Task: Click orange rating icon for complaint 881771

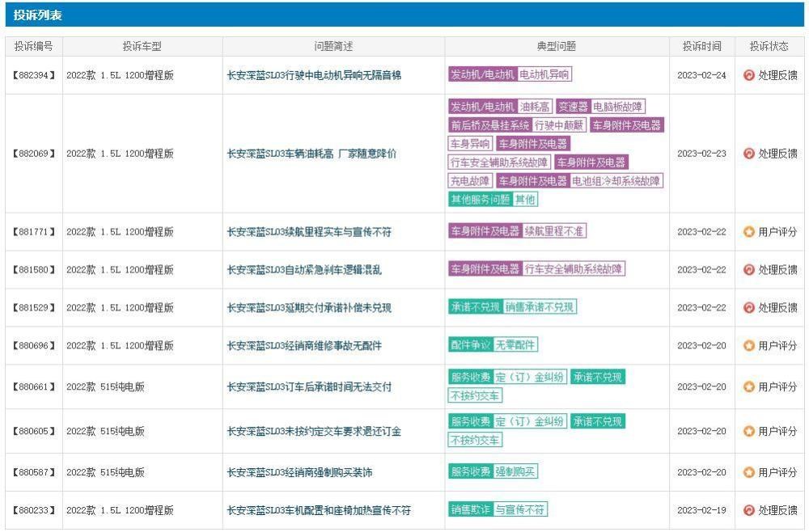Action: pos(748,232)
